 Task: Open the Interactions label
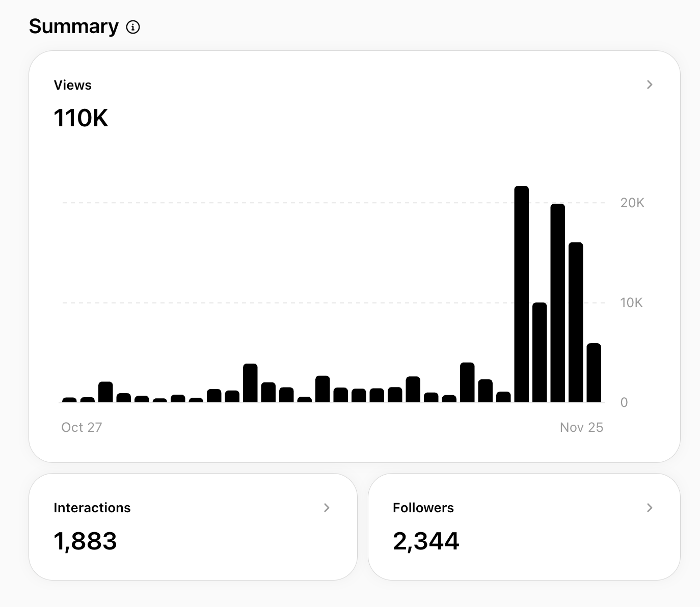(92, 508)
